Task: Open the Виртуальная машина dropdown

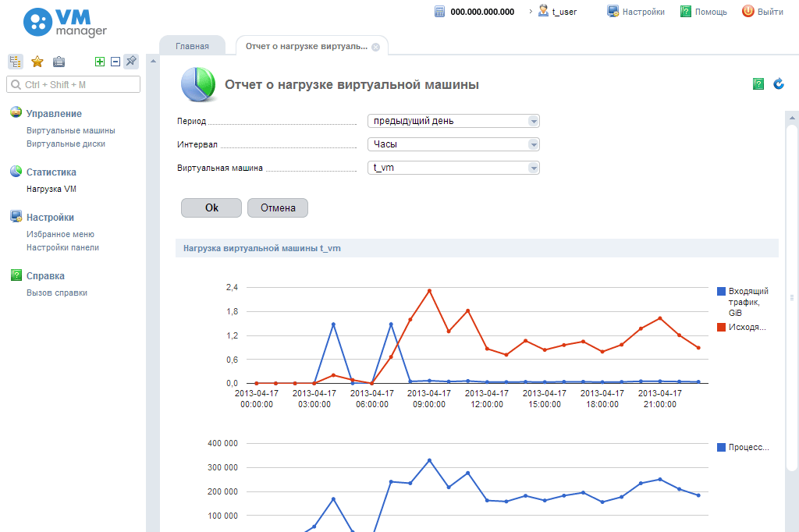Action: (453, 168)
